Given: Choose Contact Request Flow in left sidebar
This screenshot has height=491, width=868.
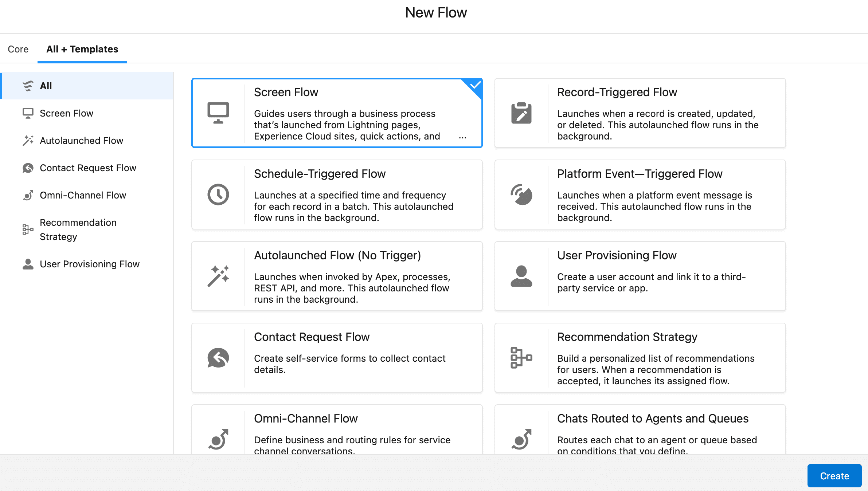Looking at the screenshot, I should (x=87, y=168).
